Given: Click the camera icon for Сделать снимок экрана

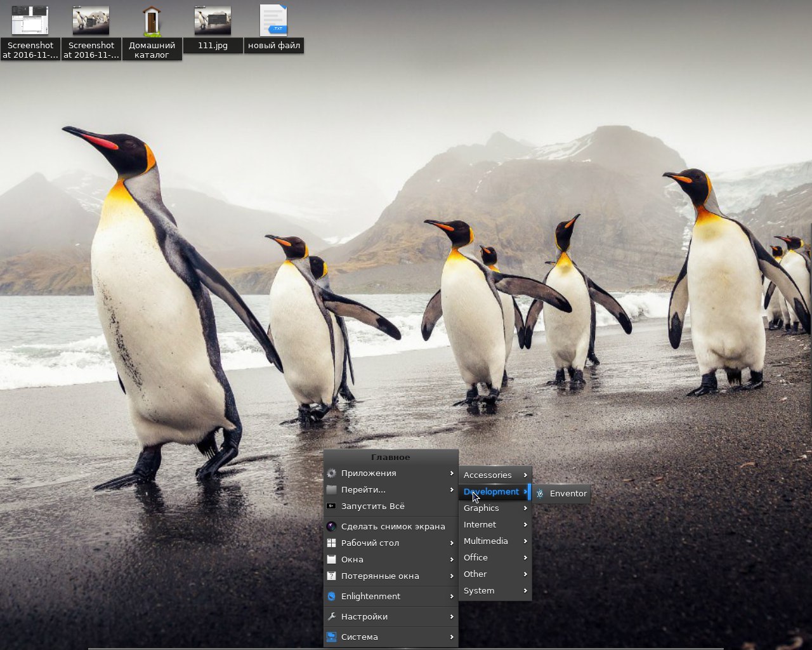Looking at the screenshot, I should (331, 526).
